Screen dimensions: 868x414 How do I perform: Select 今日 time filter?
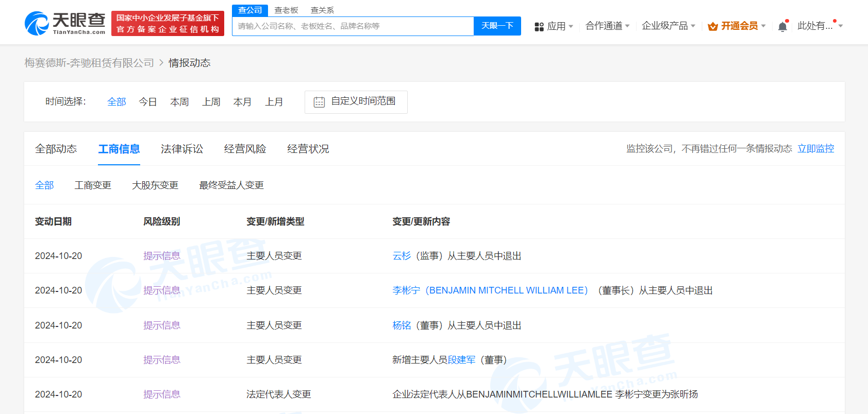148,102
